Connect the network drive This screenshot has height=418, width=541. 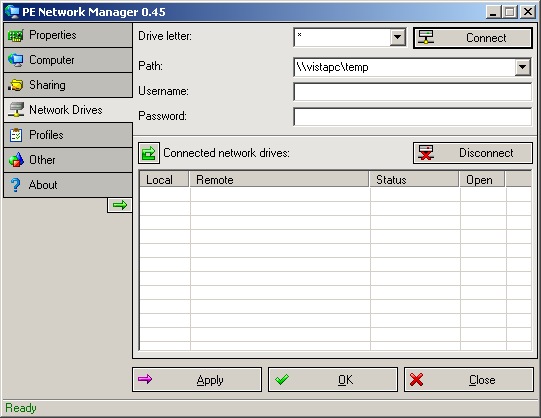click(x=473, y=38)
